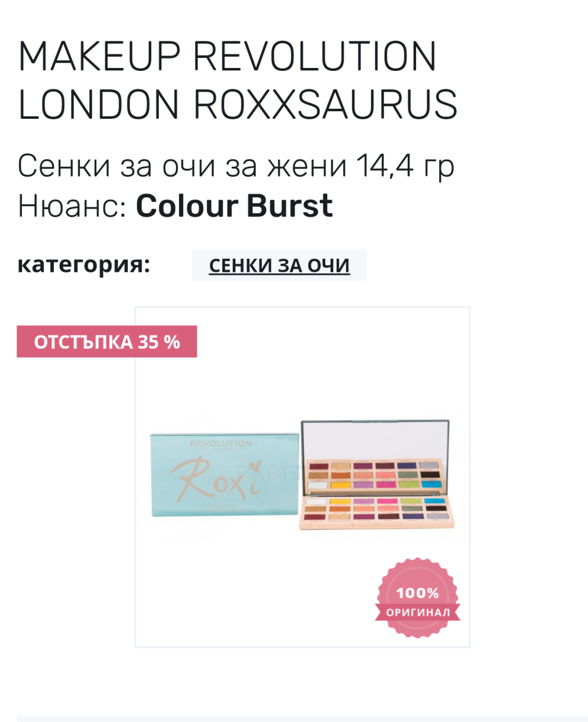This screenshot has height=722, width=588.
Task: Click the dark brown eyeshadow pan in tray
Action: pos(436,508)
